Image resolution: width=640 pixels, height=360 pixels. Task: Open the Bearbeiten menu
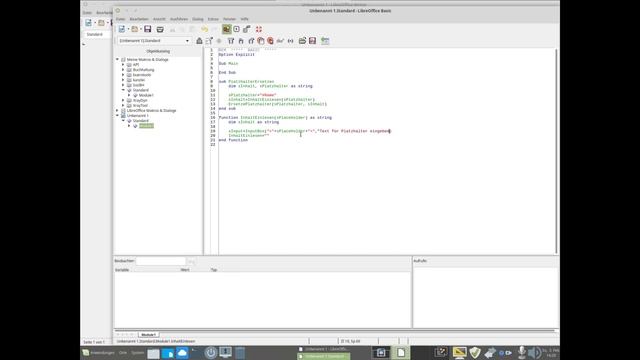tap(139, 19)
